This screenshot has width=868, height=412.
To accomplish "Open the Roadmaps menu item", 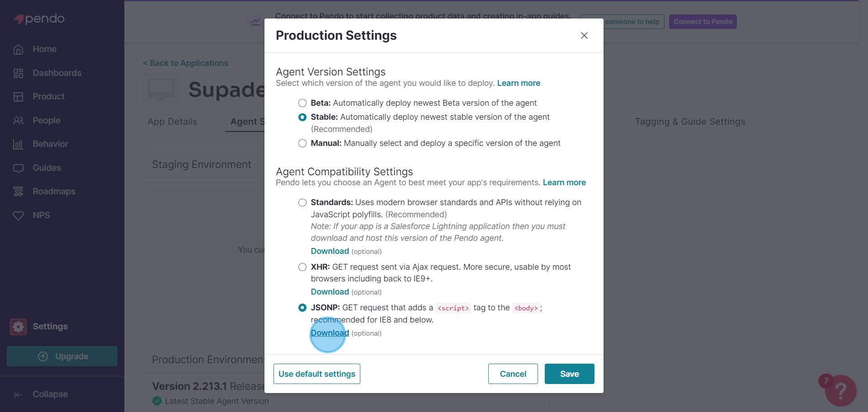I will [54, 192].
